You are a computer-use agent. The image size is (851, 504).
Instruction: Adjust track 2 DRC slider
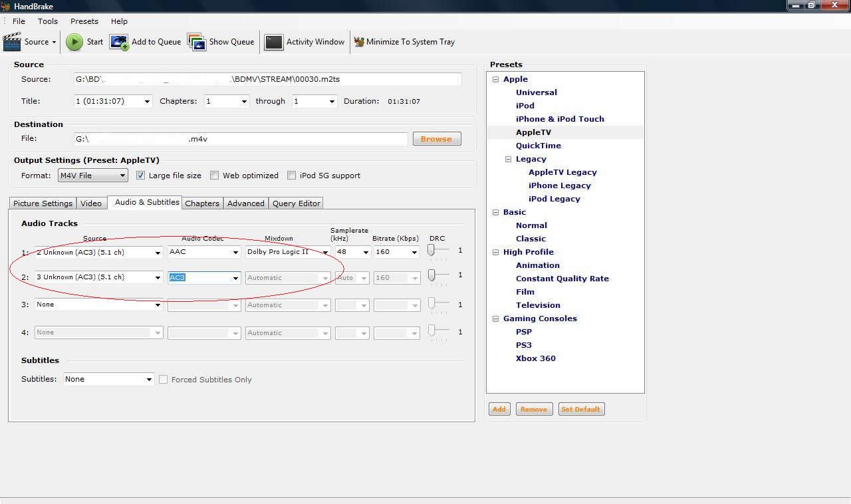pos(431,275)
